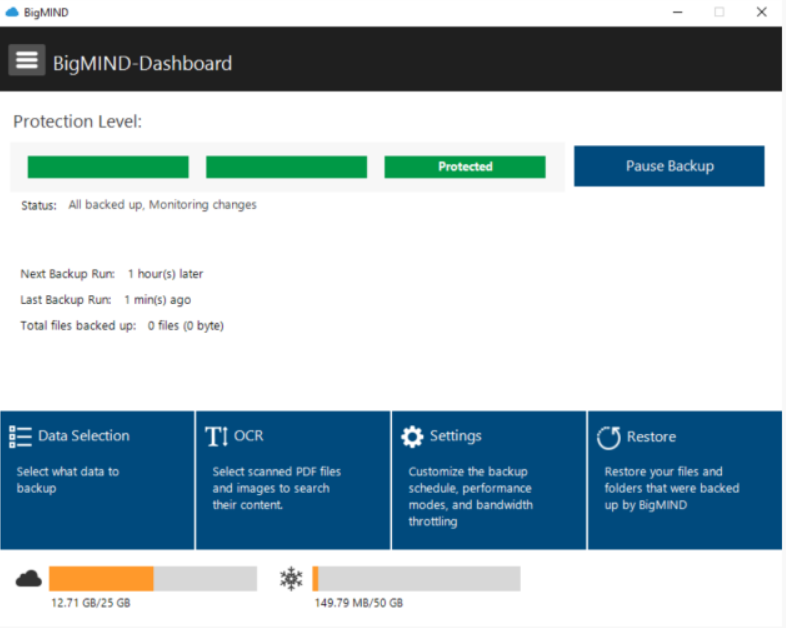Open the OCR tile description text

click(276, 488)
